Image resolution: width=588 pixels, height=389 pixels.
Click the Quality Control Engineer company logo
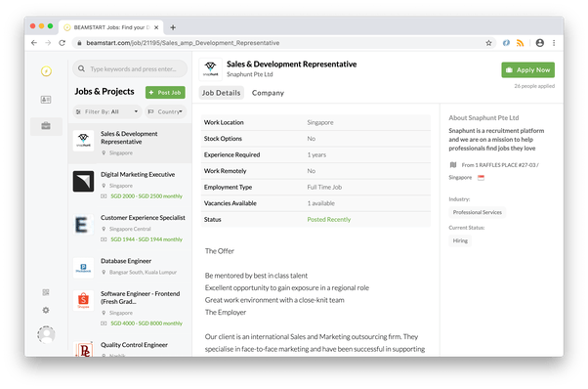(83, 349)
